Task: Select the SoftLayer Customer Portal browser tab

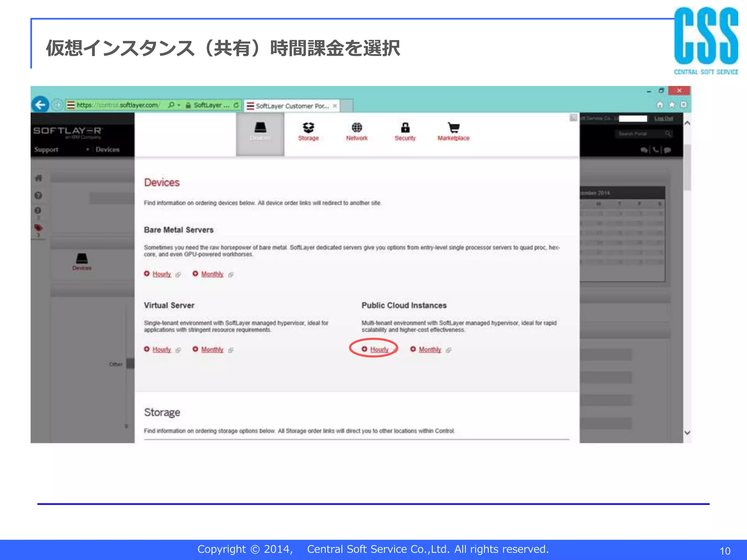Action: [x=292, y=106]
